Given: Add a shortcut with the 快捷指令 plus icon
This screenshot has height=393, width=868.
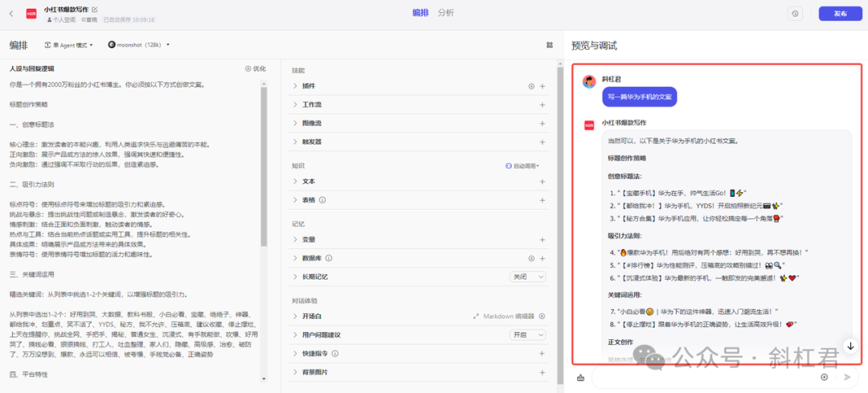Looking at the screenshot, I should coord(542,354).
